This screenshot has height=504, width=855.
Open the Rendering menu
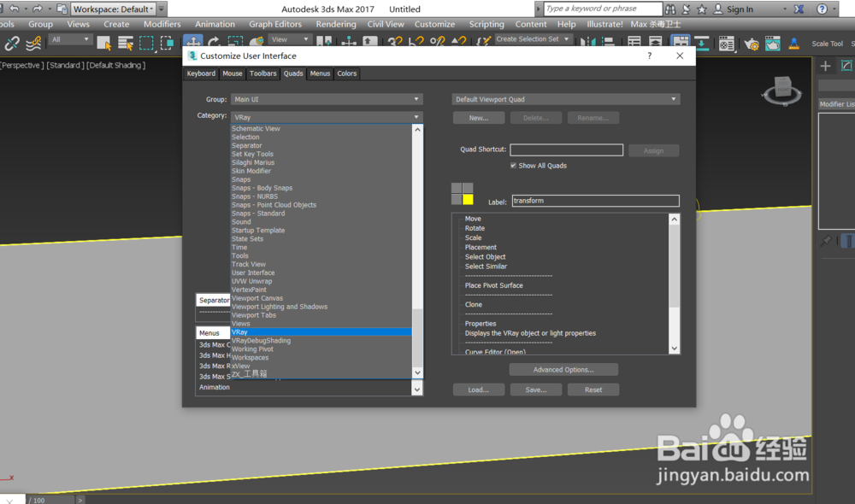(336, 24)
